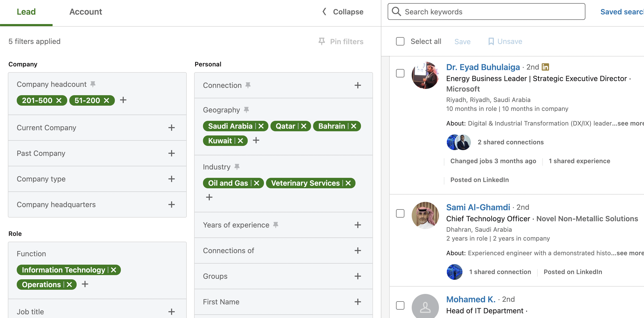The height and width of the screenshot is (318, 644).
Task: Add another function with plus icon
Action: click(85, 284)
